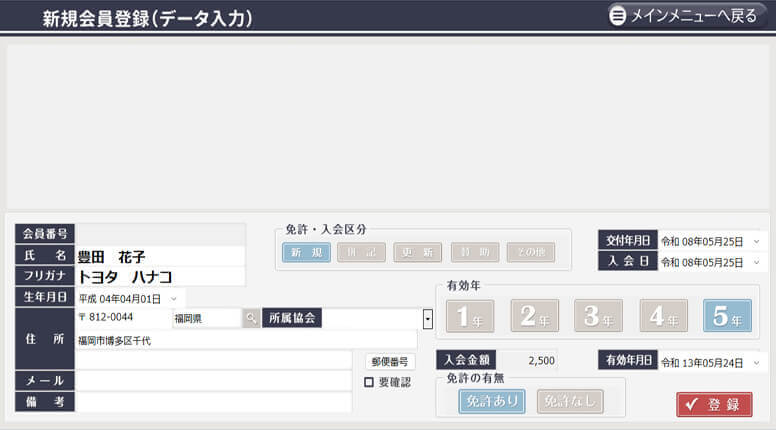Image resolution: width=776 pixels, height=430 pixels.
Task: Select the 新規 membership type
Action: [306, 252]
